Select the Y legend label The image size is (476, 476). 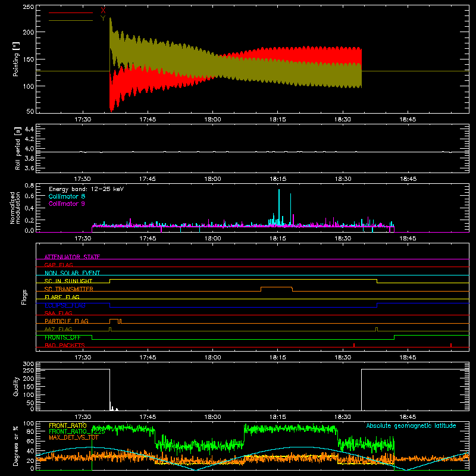[x=103, y=18]
